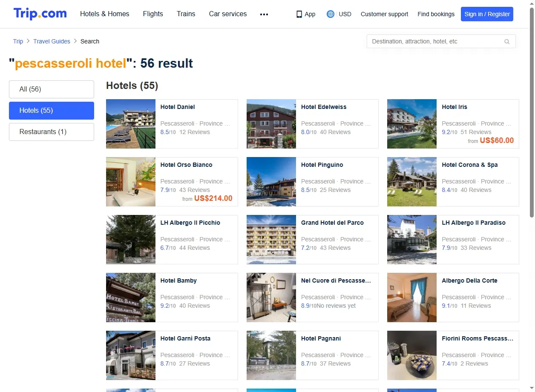Open Hotel Bamby photo
Viewport: 535px width, 392px height.
[131, 298]
